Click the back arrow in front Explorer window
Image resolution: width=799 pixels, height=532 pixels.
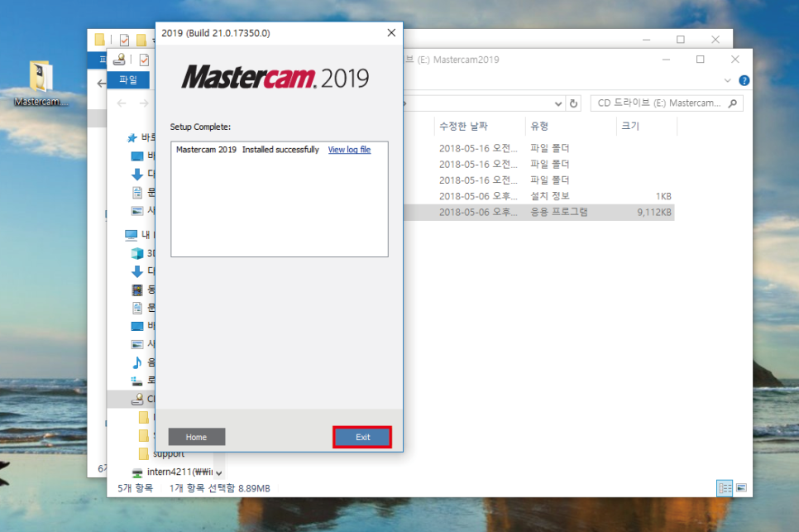[122, 103]
